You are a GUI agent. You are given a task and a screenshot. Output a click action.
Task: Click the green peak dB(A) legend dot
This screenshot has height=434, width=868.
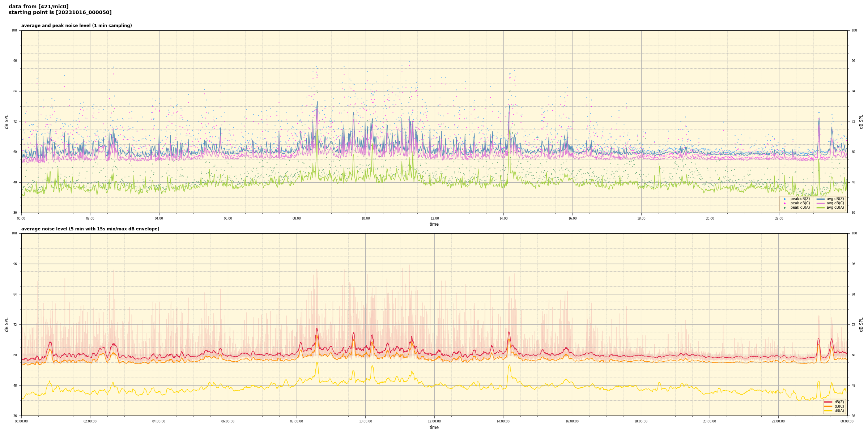784,208
